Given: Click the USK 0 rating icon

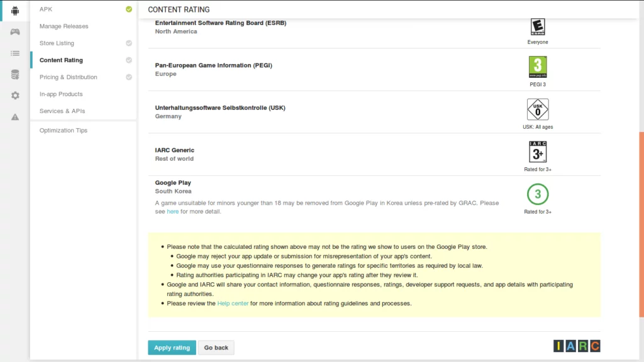Looking at the screenshot, I should click(538, 111).
